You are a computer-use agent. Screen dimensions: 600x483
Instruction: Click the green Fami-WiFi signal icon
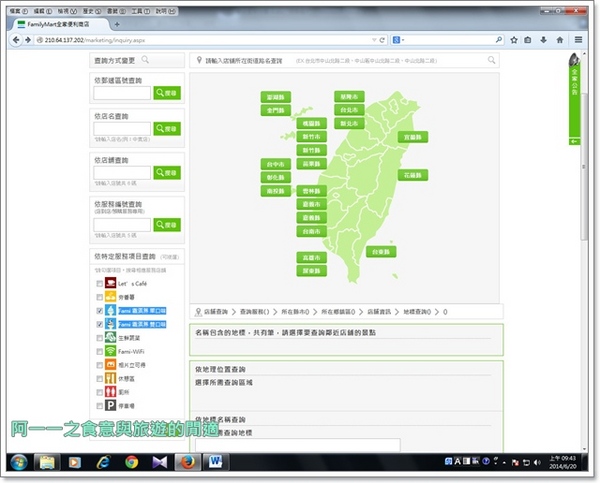point(111,351)
